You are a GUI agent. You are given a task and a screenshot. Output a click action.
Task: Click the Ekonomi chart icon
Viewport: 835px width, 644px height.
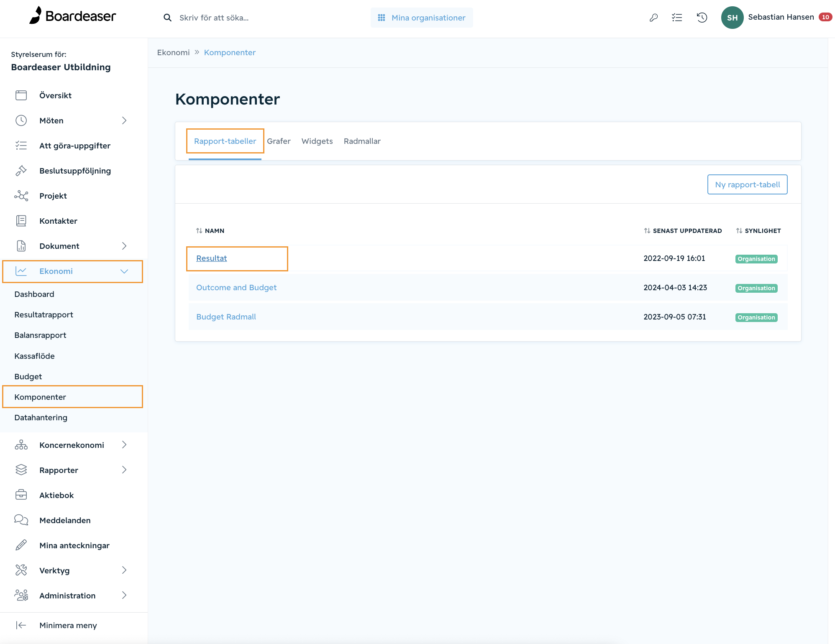[21, 271]
